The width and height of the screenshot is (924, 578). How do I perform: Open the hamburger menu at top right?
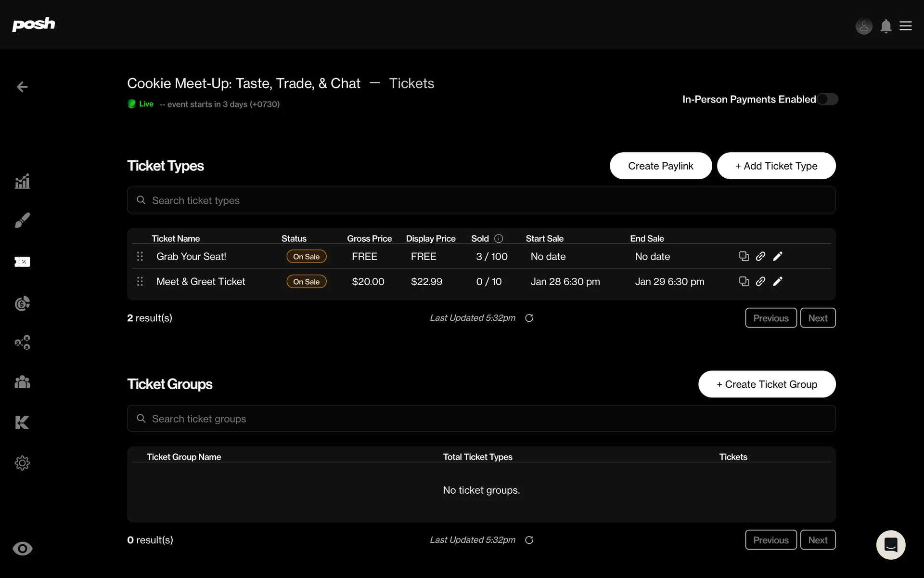(906, 26)
